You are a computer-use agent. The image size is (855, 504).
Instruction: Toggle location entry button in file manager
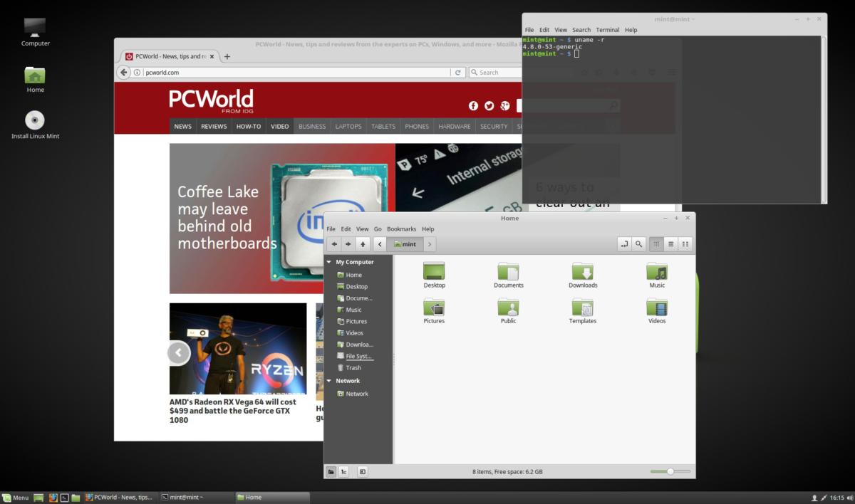click(625, 244)
